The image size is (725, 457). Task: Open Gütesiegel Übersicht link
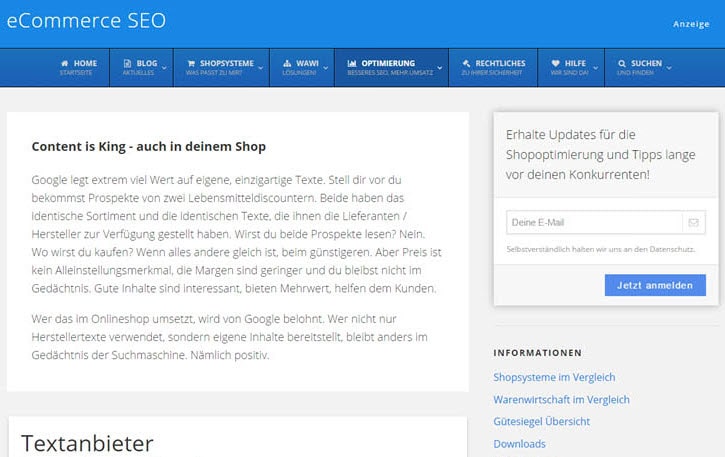542,421
